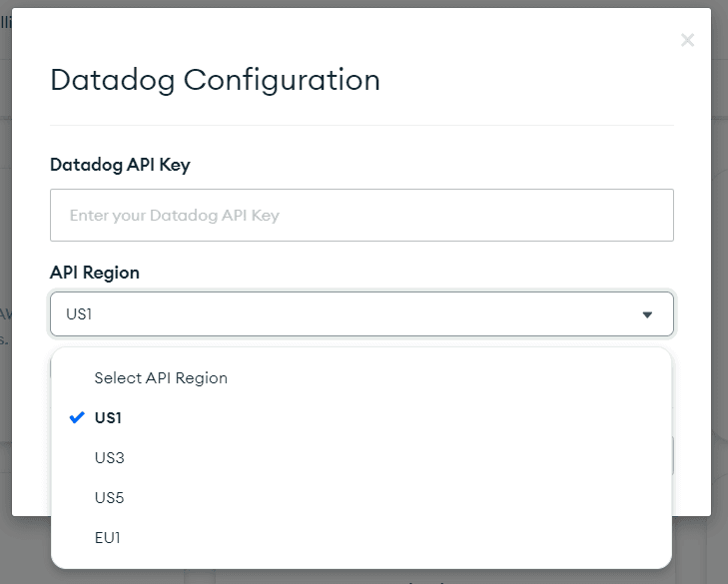Click the US1 value shown in the dropdown field
728x584 pixels.
[x=79, y=314]
